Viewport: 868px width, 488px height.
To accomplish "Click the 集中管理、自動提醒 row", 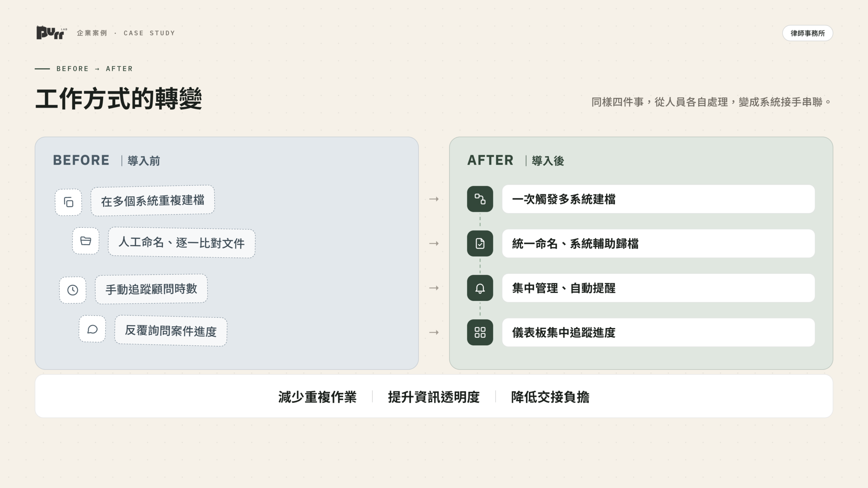I will click(x=658, y=288).
